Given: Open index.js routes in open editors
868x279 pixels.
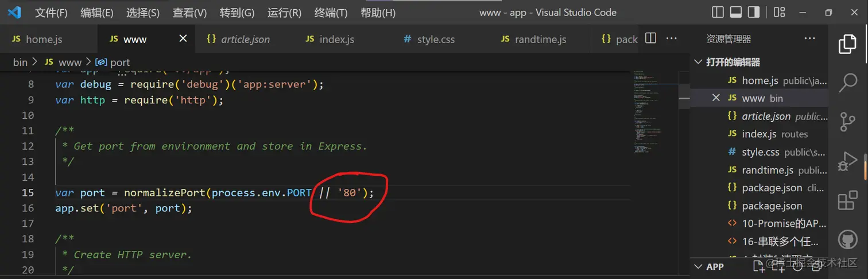Looking at the screenshot, I should 759,134.
